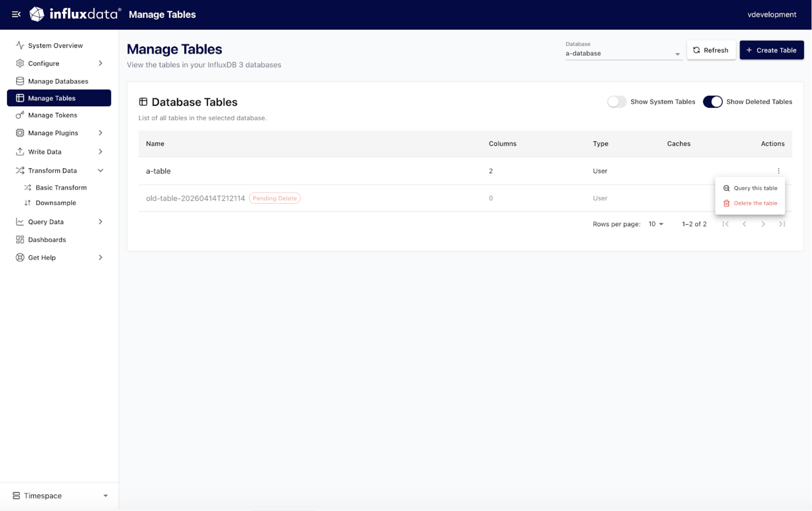Click the Dashboards icon
Viewport: 812px width, 511px height.
pos(20,239)
